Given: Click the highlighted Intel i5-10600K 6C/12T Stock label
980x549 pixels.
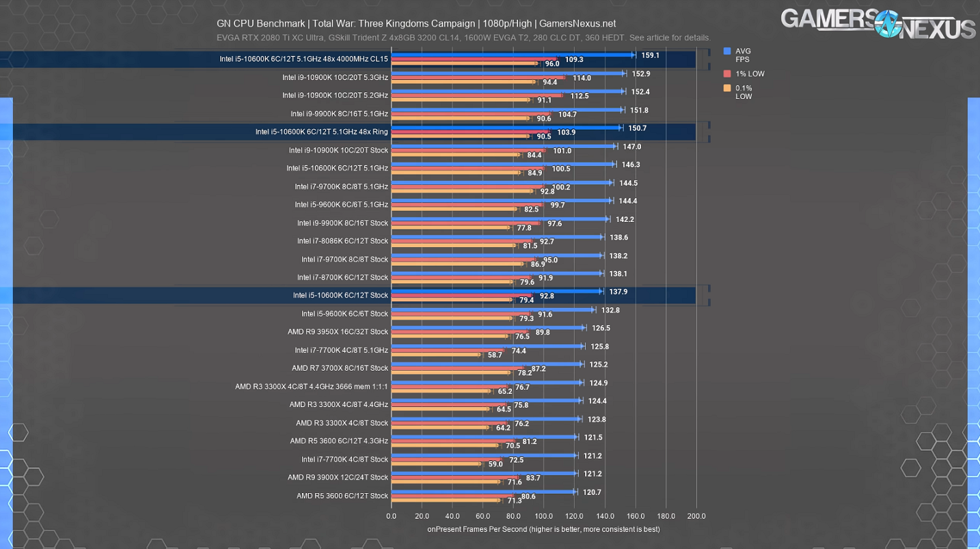Looking at the screenshot, I should 340,296.
